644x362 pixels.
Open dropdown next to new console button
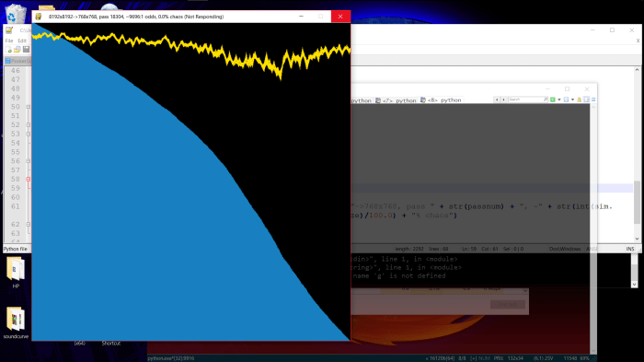[x=559, y=99]
